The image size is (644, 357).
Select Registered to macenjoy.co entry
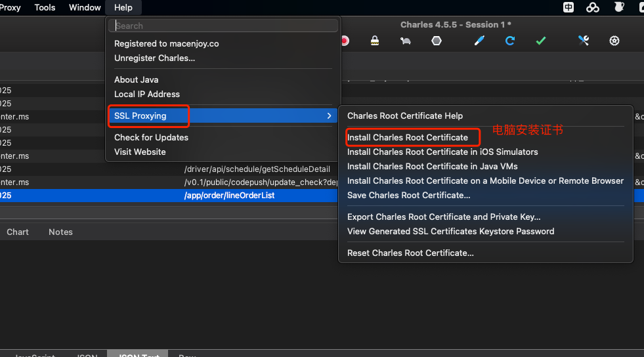(166, 43)
